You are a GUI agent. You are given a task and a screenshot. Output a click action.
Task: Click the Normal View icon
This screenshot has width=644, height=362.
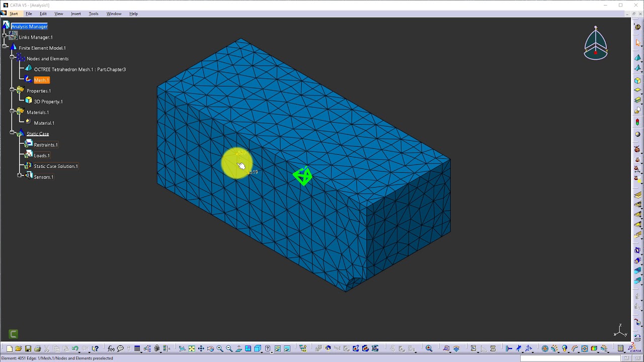[238, 348]
